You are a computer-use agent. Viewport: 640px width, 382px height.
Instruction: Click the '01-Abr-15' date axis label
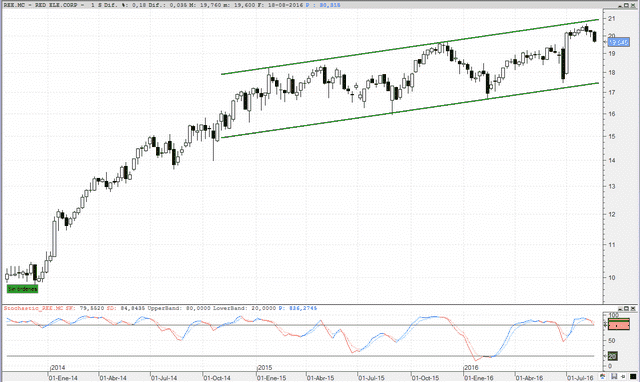click(x=320, y=378)
